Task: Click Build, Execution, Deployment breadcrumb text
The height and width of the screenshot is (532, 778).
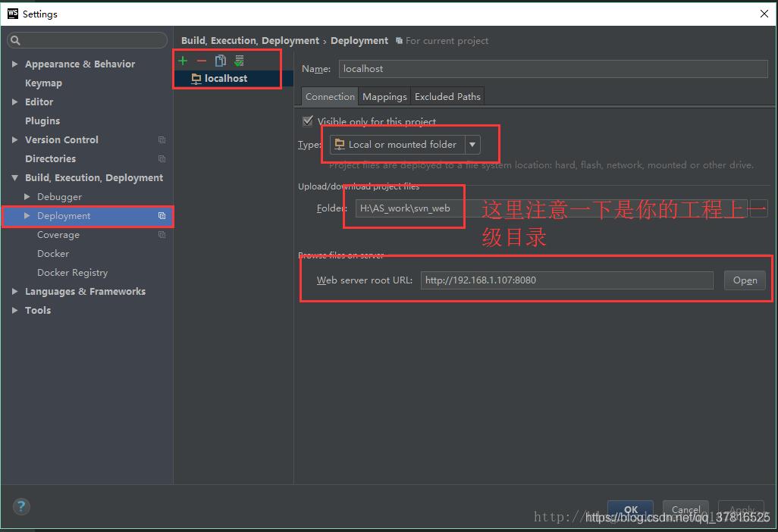Action: click(x=250, y=41)
